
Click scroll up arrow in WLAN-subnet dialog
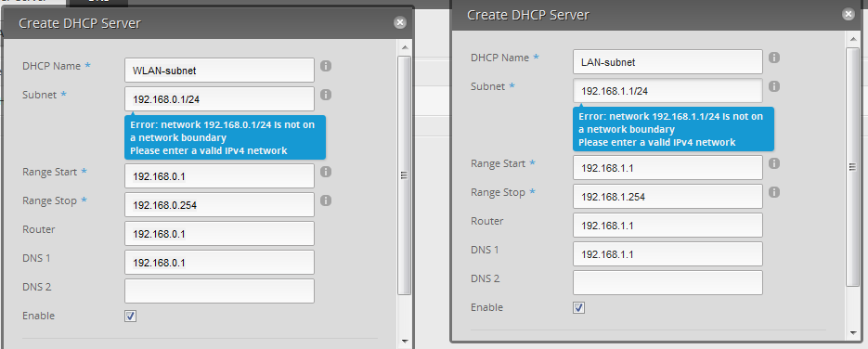[x=405, y=47]
